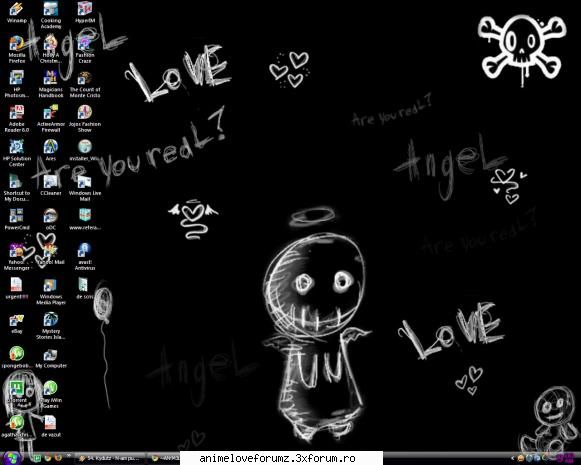Click orange system tray icon
Image resolution: width=581 pixels, height=465 pixels.
[x=521, y=459]
